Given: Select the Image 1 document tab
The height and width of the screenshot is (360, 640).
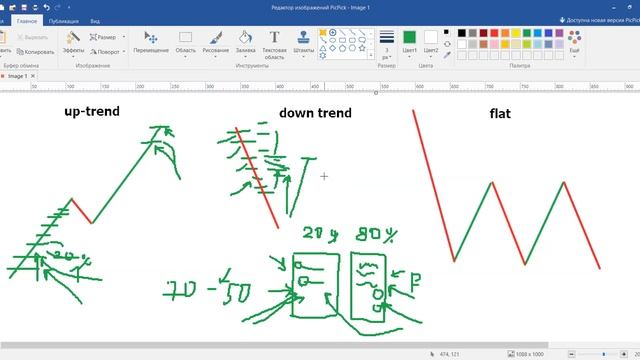Looking at the screenshot, I should (18, 76).
